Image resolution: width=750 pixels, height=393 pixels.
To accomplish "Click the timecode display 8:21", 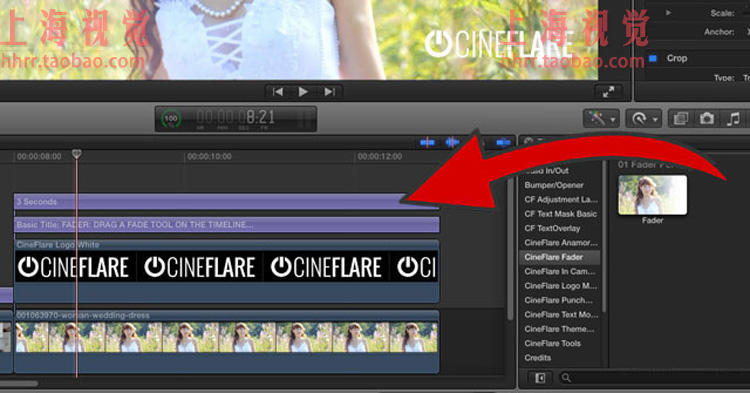I will [x=235, y=117].
